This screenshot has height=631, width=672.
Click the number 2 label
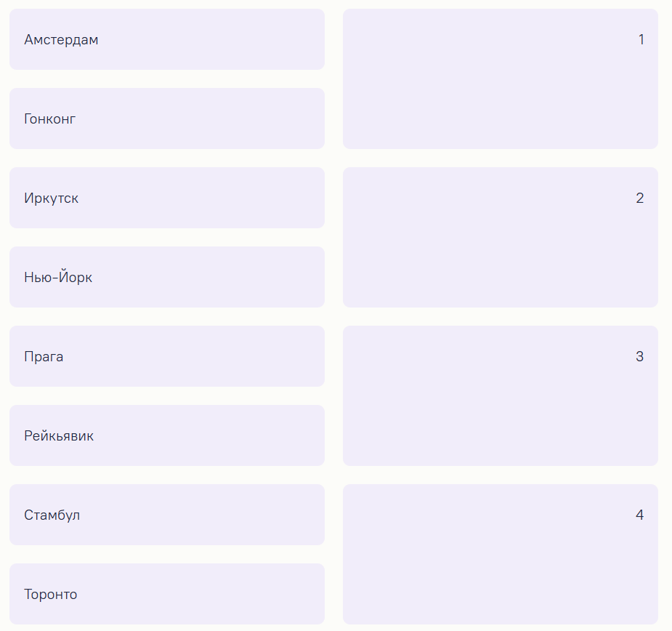(x=639, y=198)
